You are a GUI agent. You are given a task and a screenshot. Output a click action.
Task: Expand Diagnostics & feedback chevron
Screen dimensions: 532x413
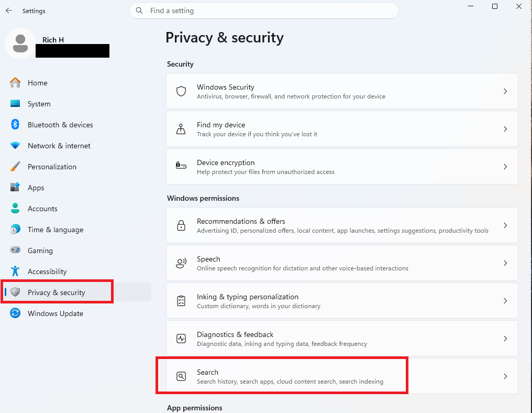[505, 338]
